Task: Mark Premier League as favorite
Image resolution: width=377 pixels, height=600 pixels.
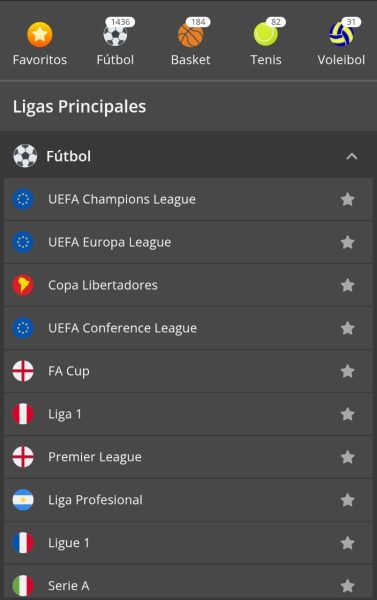Action: [x=348, y=457]
